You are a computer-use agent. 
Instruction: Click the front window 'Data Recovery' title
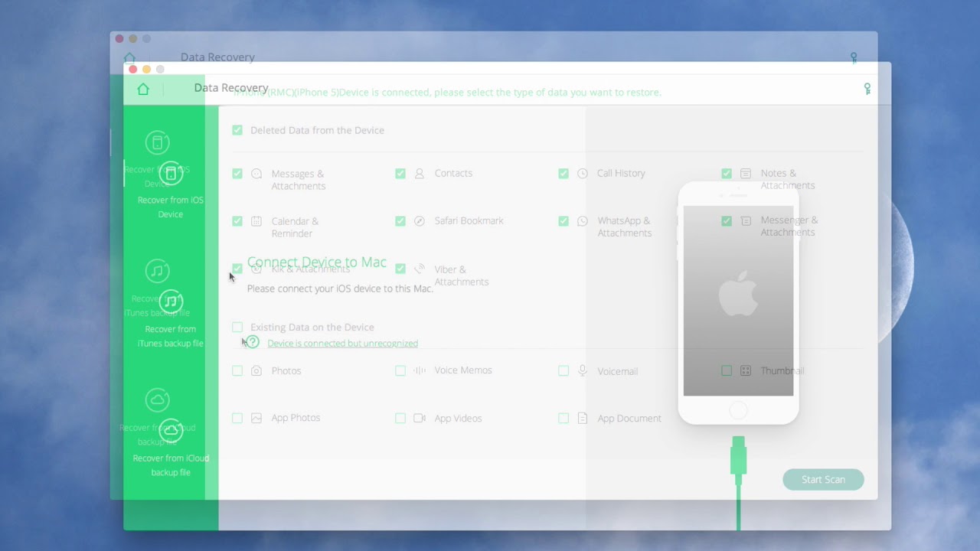[x=231, y=88]
